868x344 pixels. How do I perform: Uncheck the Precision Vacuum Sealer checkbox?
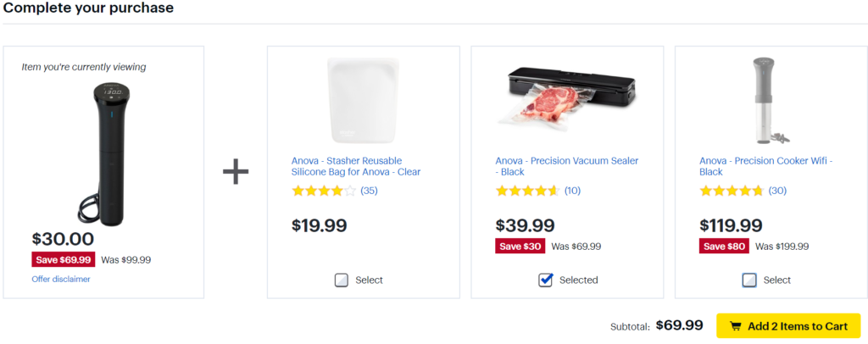[x=546, y=280]
